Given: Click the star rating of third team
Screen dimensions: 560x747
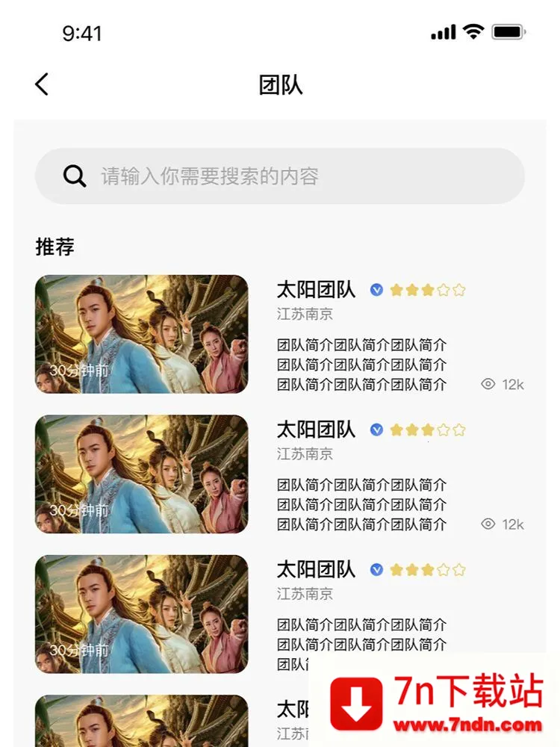Looking at the screenshot, I should point(427,570).
